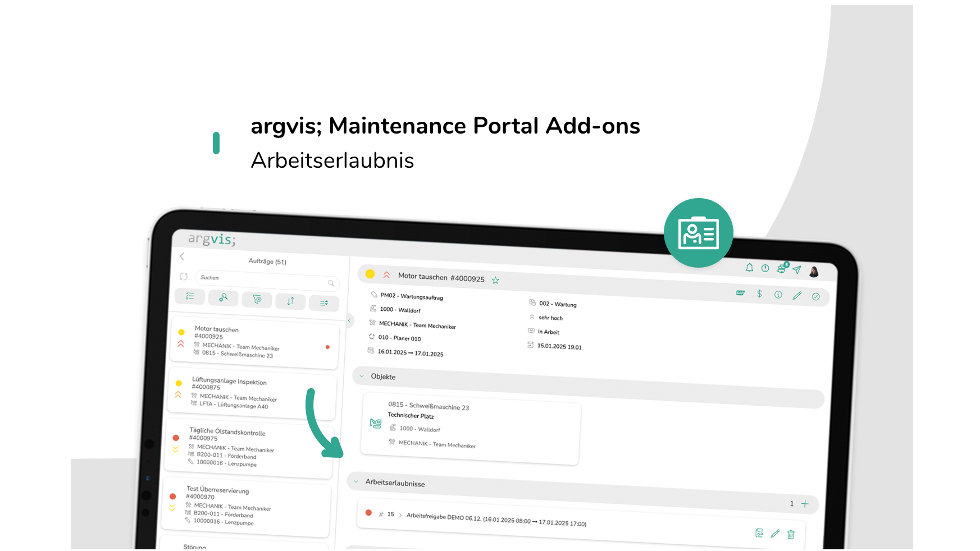980x551 pixels.
Task: Toggle the sort order arrows in the sidebar
Action: (x=290, y=301)
